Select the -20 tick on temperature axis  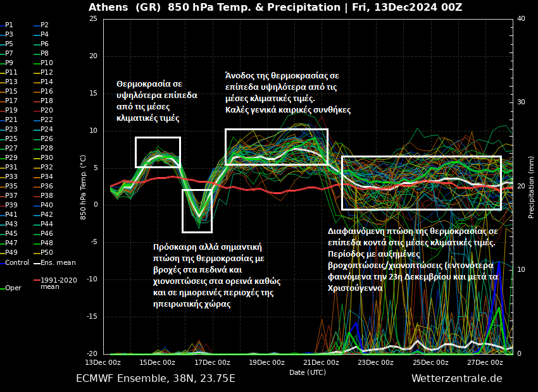click(92, 353)
